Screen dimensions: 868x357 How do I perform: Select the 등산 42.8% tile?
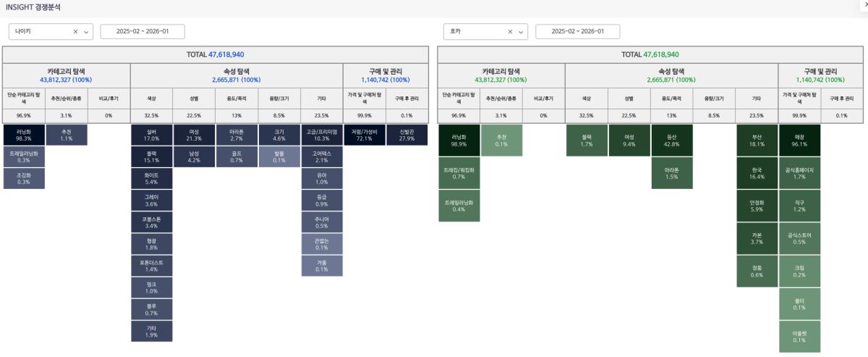point(672,140)
